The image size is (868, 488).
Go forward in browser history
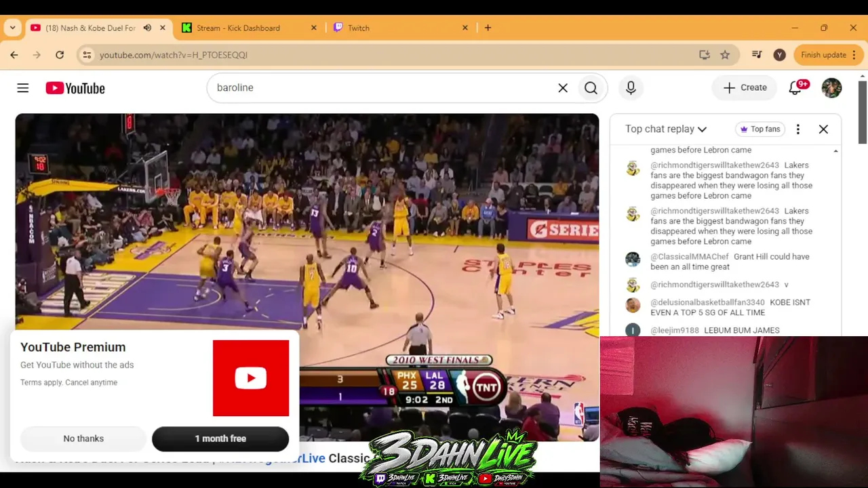(x=37, y=55)
